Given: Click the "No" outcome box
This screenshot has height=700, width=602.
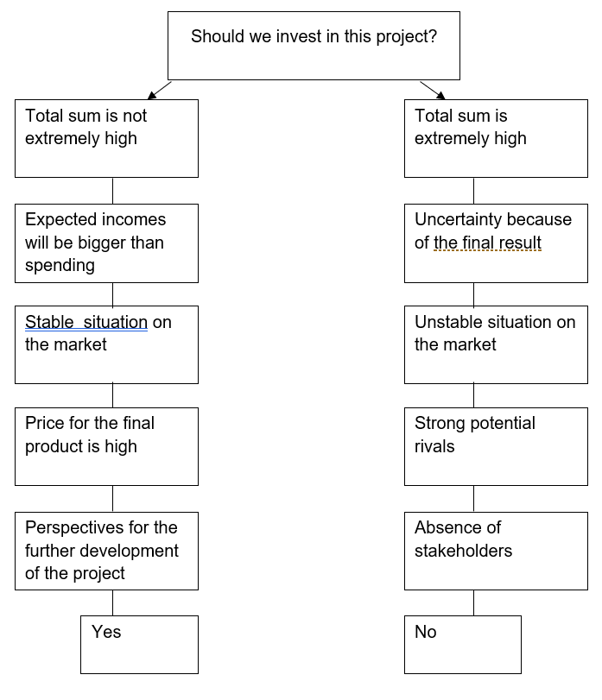Looking at the screenshot, I should 463,644.
